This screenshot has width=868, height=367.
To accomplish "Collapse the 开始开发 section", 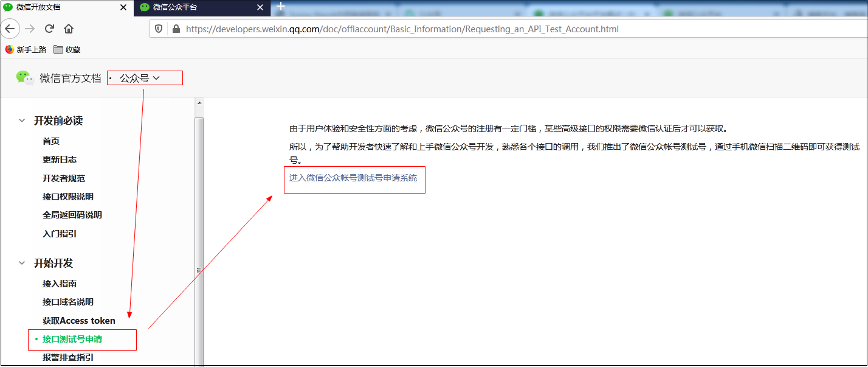I will pyautogui.click(x=22, y=263).
